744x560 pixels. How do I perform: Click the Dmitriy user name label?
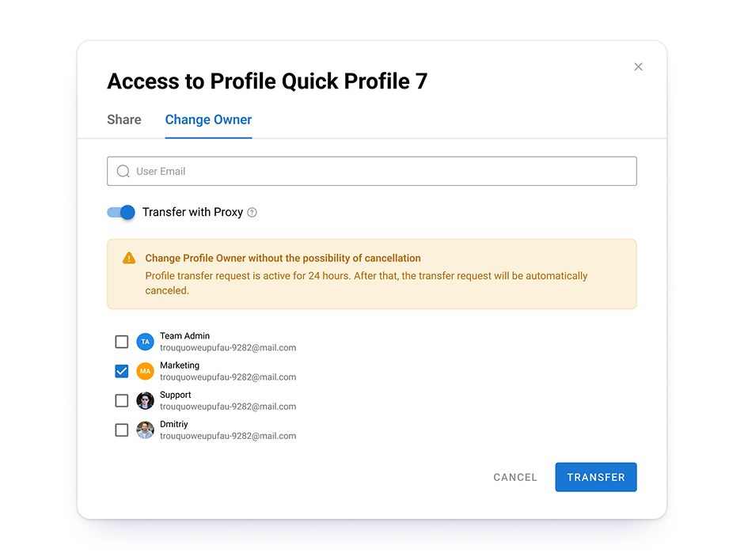coord(174,425)
